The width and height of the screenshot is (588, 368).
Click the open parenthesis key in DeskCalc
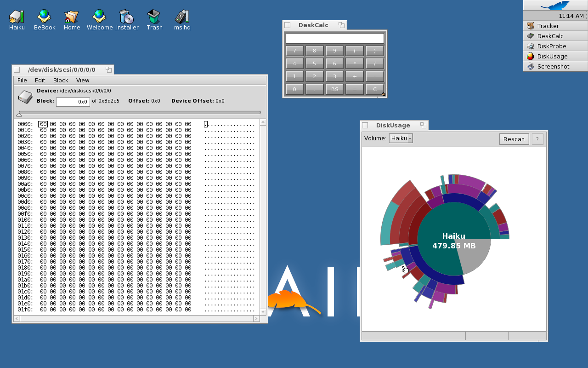coord(355,51)
